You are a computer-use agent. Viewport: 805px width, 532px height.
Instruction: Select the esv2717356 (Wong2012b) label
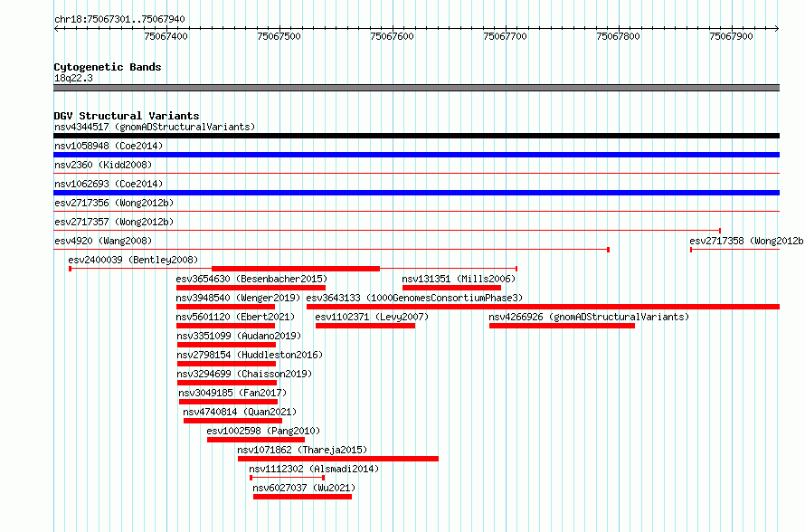pos(114,203)
